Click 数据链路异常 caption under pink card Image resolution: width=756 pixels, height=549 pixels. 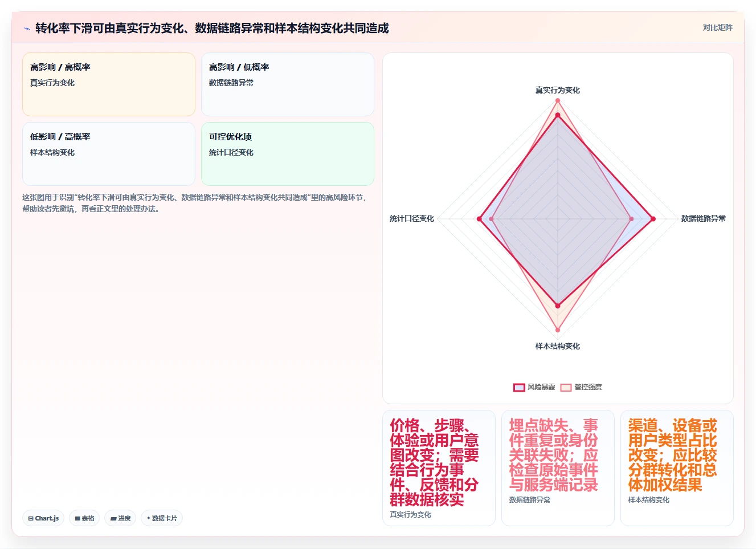[x=530, y=499]
